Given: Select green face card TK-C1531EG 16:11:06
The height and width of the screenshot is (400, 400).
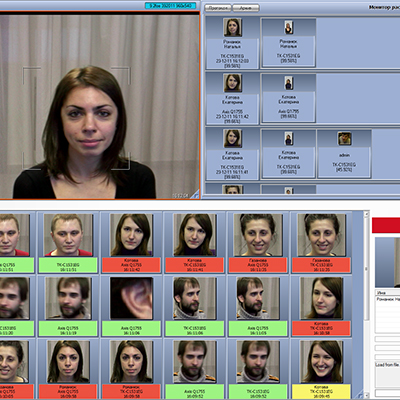Looking at the screenshot, I should [195, 306].
